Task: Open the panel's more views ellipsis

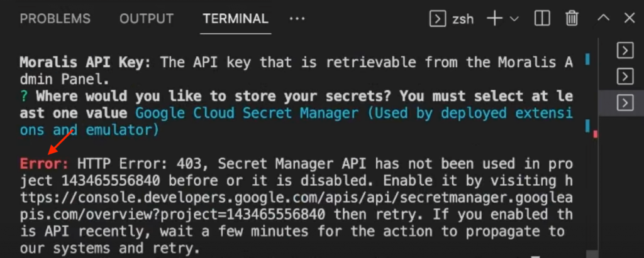Action: (x=297, y=19)
